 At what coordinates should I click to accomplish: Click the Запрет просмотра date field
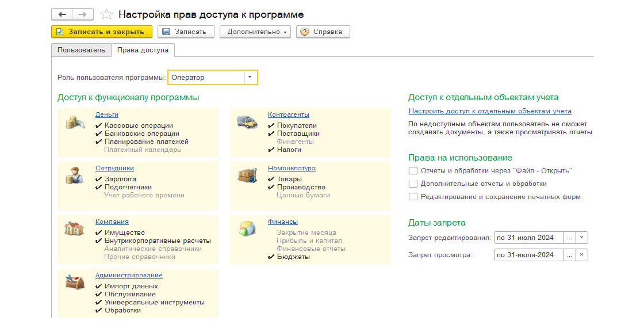point(529,255)
